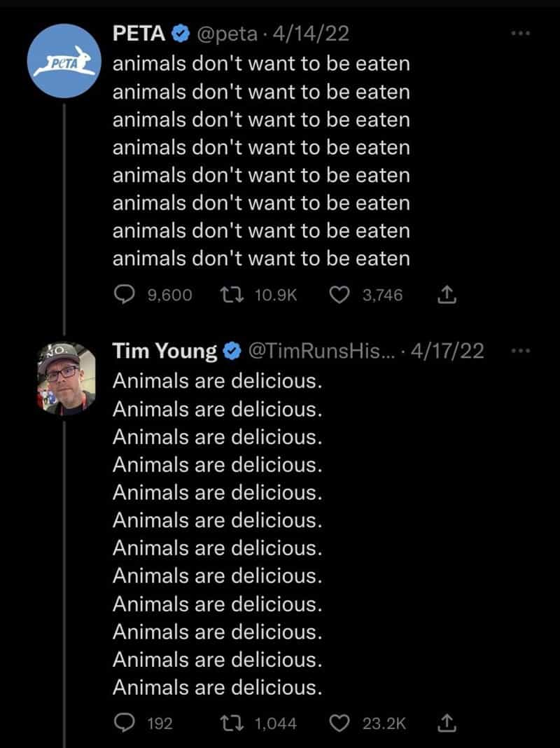Viewport: 560px width, 748px height.
Task: Open Tim Young's profile avatar
Action: (65, 379)
